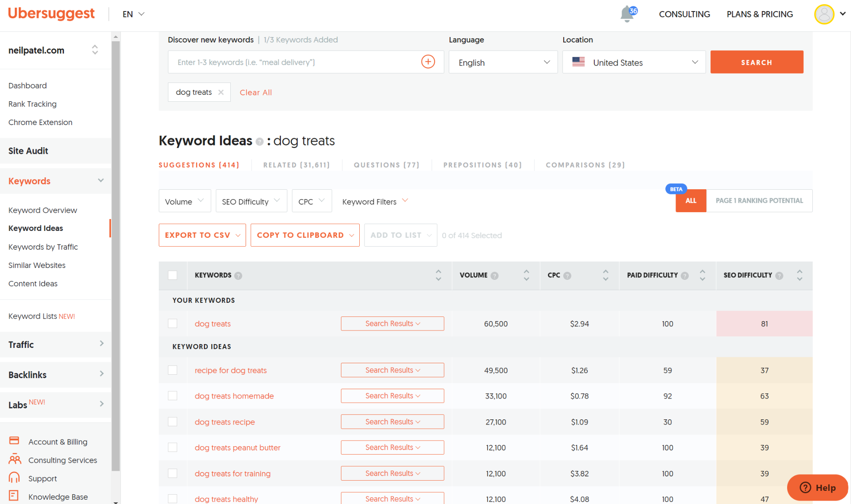Click the Clear All link
Image resolution: width=851 pixels, height=504 pixels.
point(255,92)
